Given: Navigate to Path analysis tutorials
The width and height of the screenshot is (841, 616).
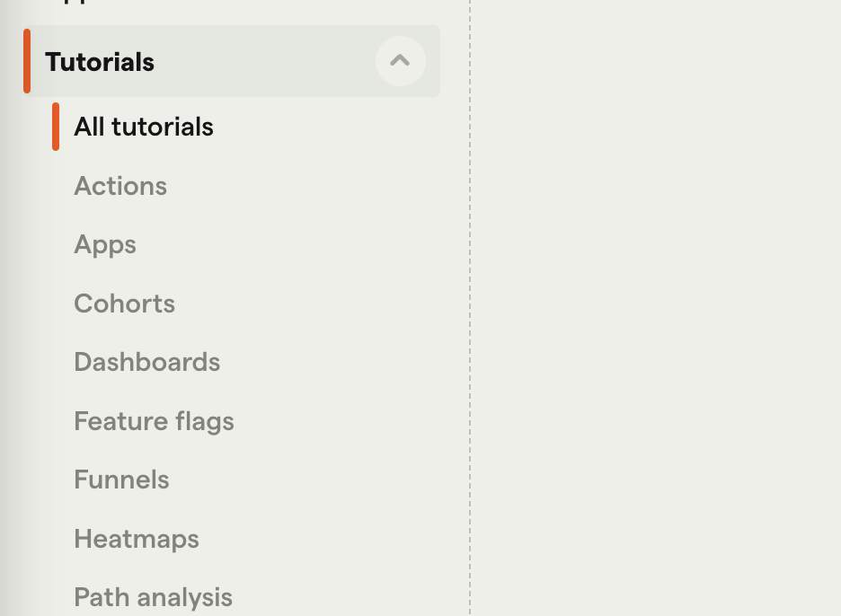Looking at the screenshot, I should (153, 596).
